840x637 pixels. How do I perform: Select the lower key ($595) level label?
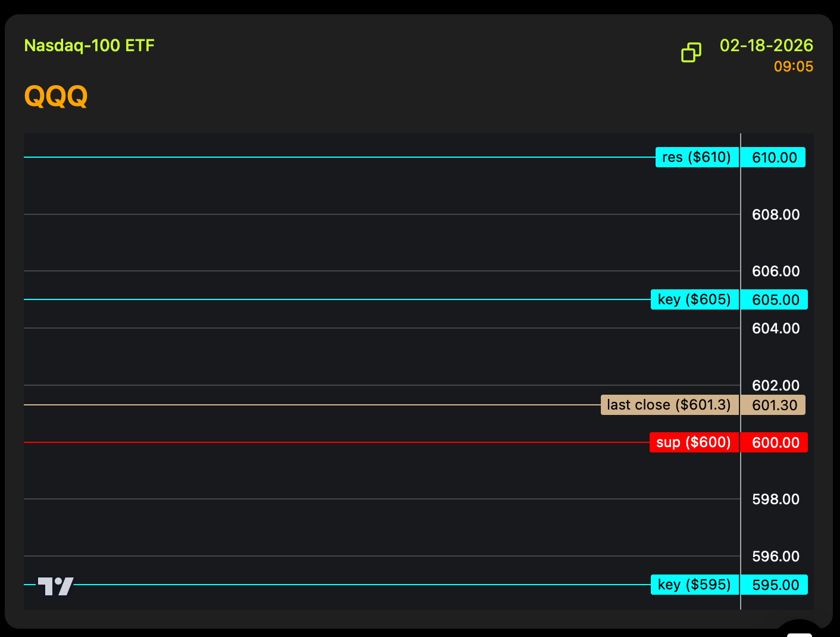(694, 585)
